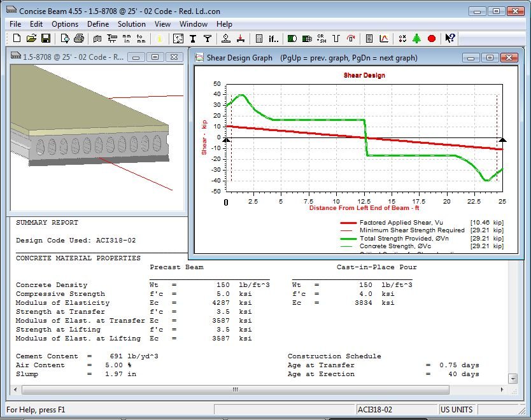
Task: Click the green tree toolbar icon
Action: pyautogui.click(x=417, y=38)
